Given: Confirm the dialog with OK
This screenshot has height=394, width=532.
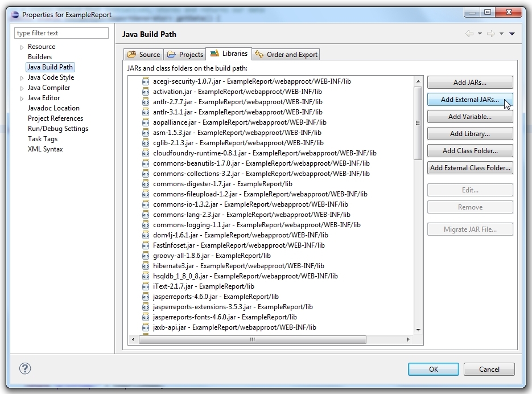Looking at the screenshot, I should pos(433,369).
